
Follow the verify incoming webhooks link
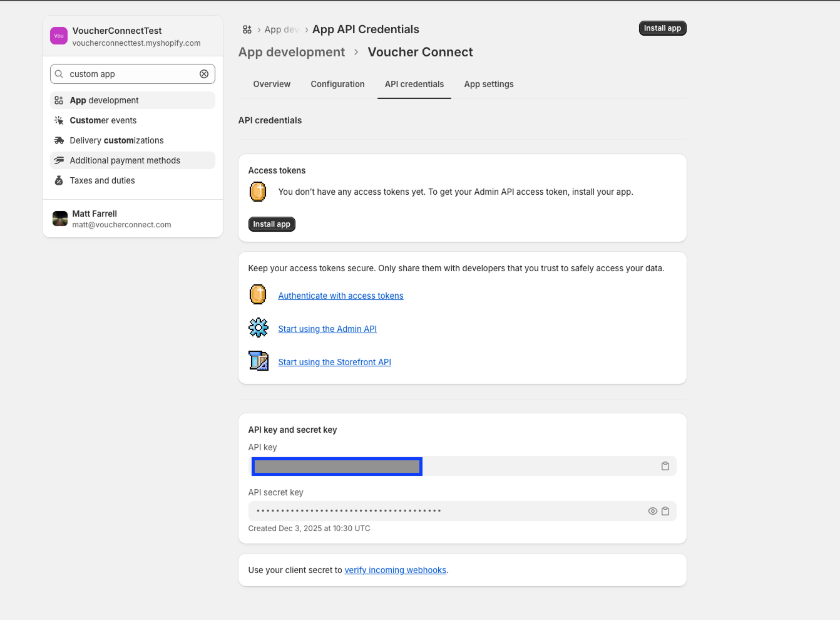point(395,570)
